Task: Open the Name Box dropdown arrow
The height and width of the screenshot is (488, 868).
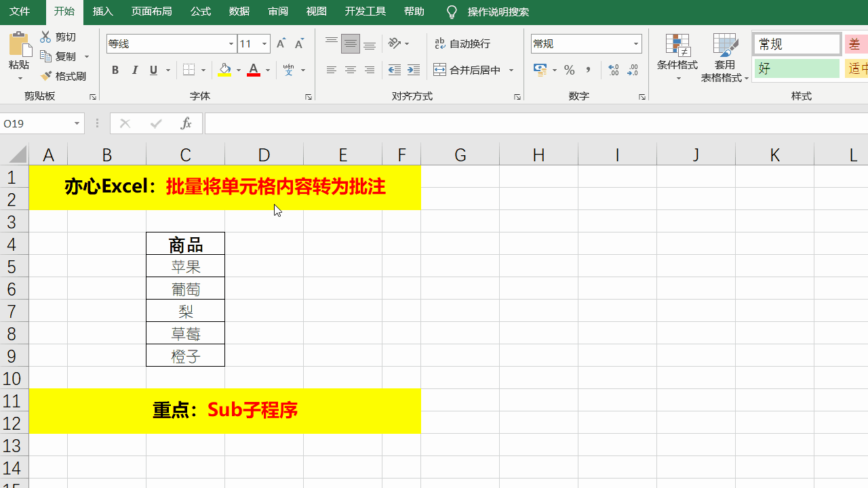Action: (x=77, y=123)
